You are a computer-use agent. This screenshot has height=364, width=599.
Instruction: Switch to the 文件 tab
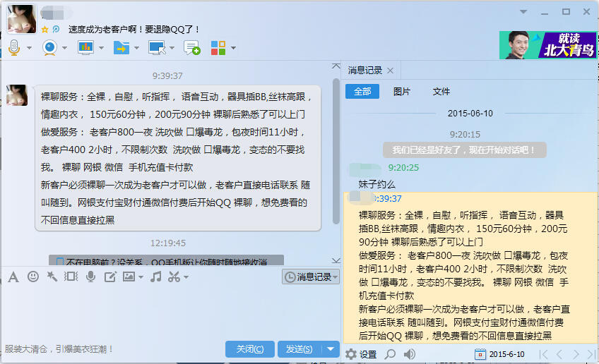pos(441,92)
